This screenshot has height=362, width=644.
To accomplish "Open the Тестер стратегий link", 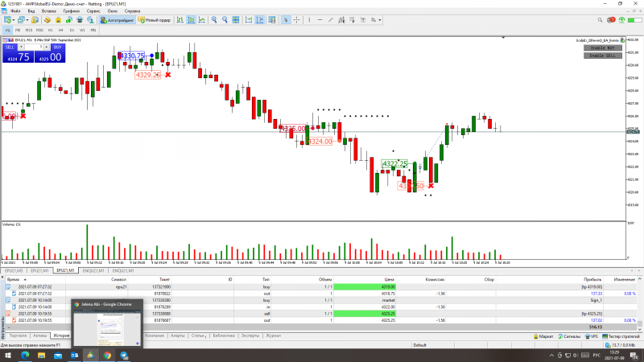I will point(621,336).
